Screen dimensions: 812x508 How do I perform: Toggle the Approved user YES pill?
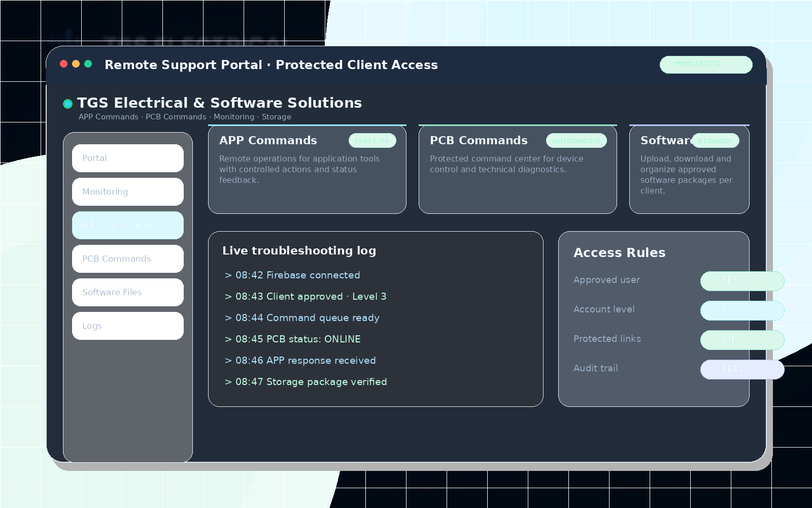tap(742, 281)
